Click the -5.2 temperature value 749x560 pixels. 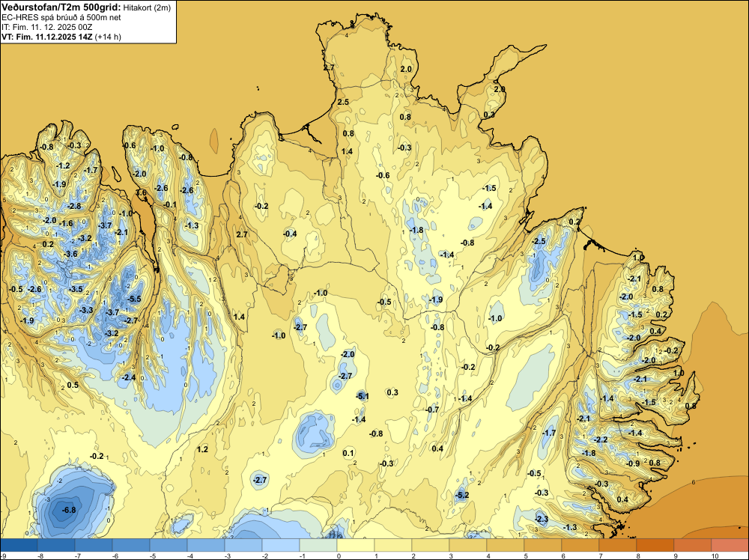[x=462, y=495]
